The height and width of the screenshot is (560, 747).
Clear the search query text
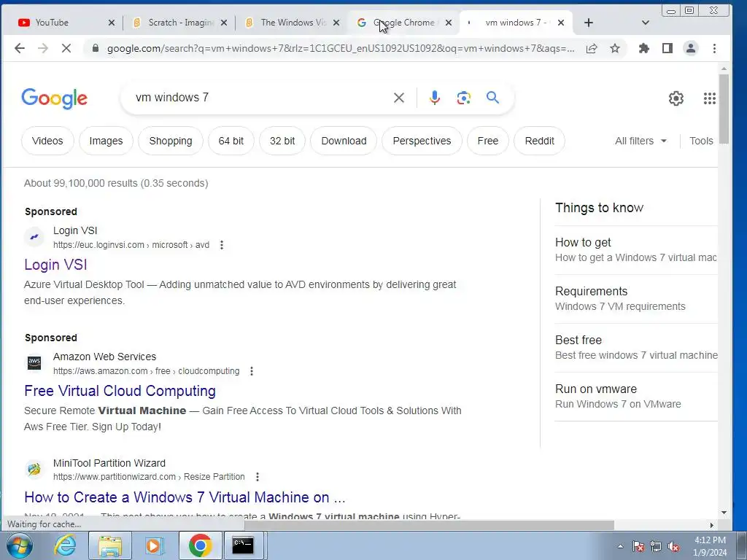(399, 98)
